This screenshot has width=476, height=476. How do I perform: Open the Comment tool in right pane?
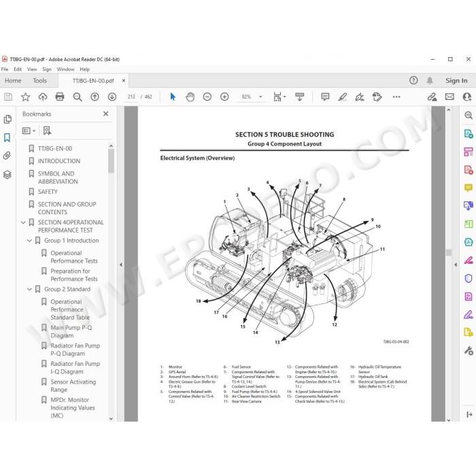click(x=468, y=188)
